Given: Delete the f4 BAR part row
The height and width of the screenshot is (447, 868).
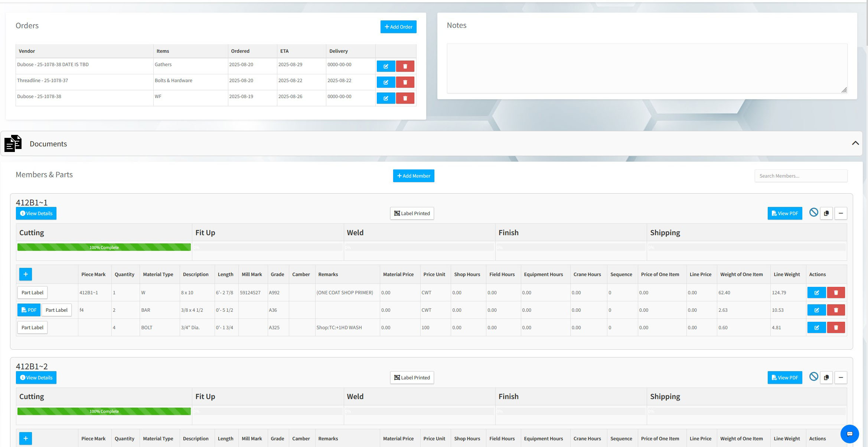Looking at the screenshot, I should pos(836,310).
